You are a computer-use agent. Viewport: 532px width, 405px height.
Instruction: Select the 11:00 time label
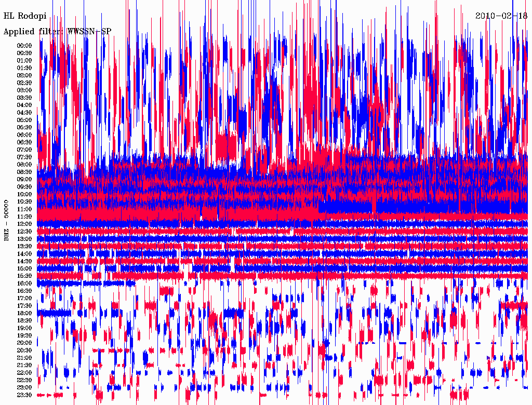coord(24,209)
